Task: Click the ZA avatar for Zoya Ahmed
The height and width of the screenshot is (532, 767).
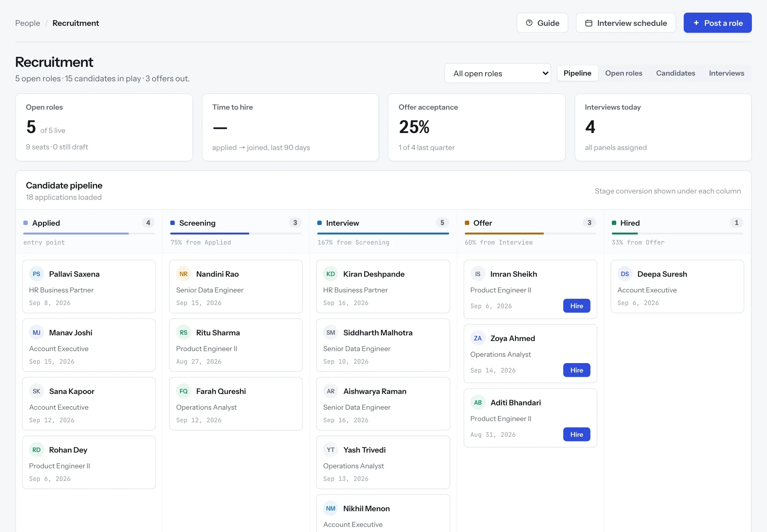Action: (x=477, y=338)
